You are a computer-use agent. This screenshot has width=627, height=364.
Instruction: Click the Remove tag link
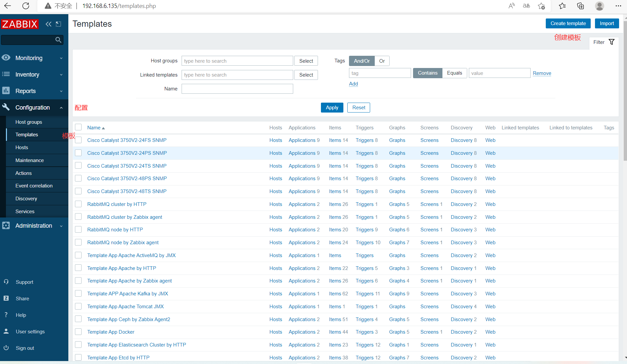pyautogui.click(x=542, y=73)
